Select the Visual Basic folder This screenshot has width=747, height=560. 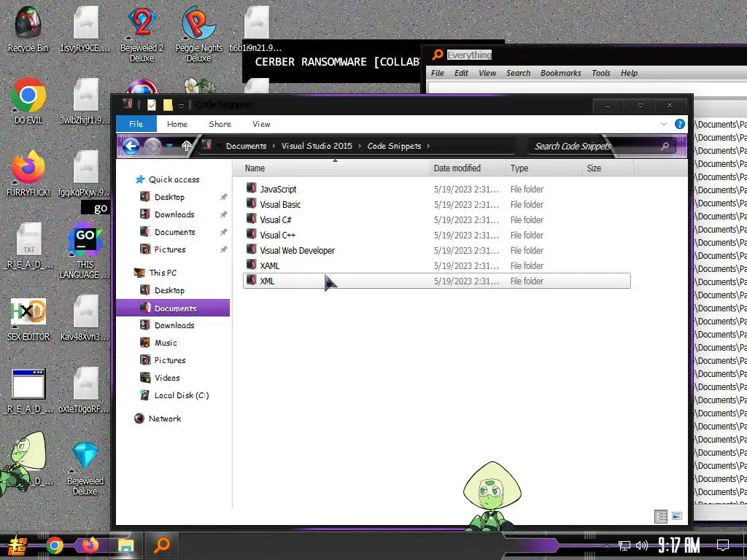click(x=436, y=204)
